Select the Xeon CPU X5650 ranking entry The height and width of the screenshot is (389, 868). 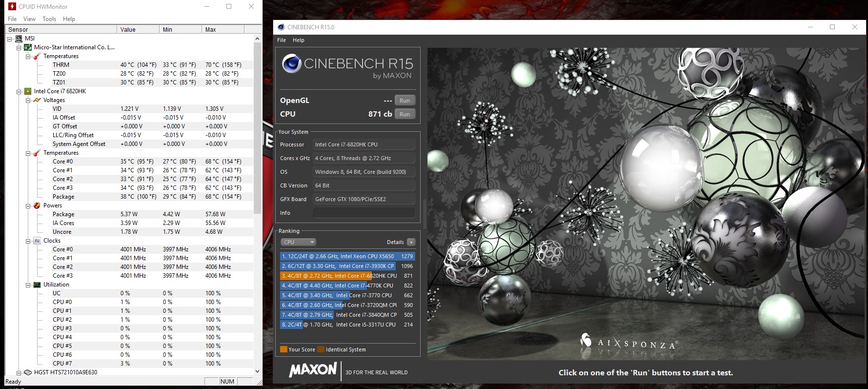point(347,256)
